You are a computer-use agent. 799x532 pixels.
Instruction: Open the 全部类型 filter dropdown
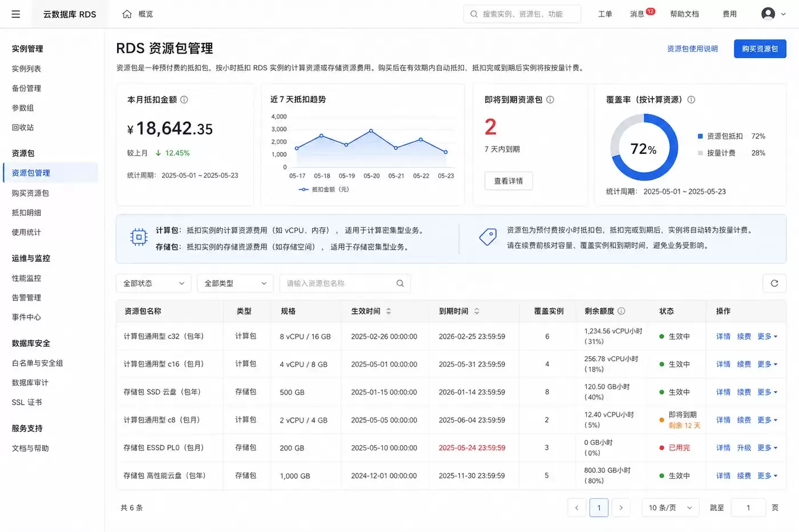[235, 283]
